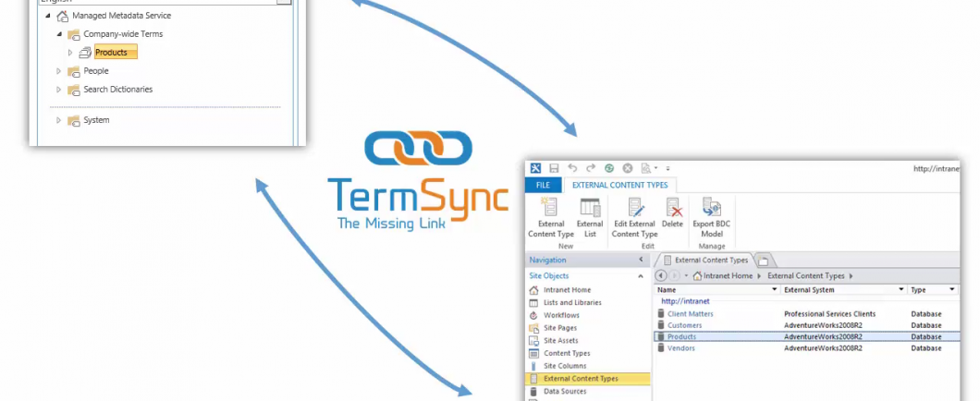Viewport: 980px width, 401px height.
Task: Collapse the Navigation pane arrow
Action: [641, 260]
